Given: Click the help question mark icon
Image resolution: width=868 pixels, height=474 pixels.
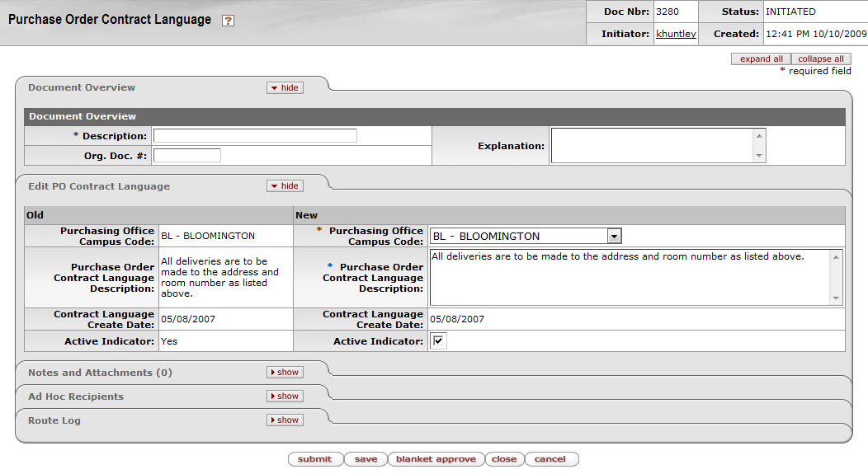Looking at the screenshot, I should tap(229, 21).
